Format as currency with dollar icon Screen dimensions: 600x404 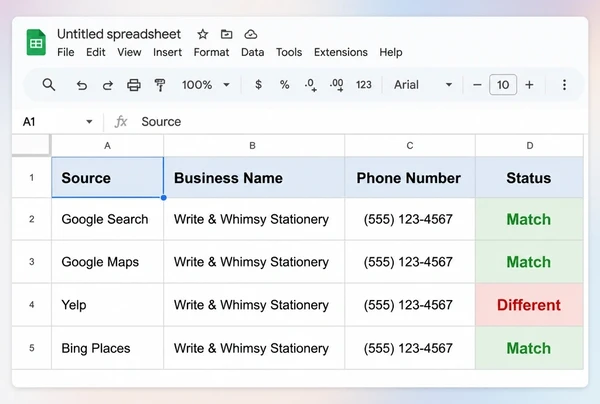tap(259, 85)
